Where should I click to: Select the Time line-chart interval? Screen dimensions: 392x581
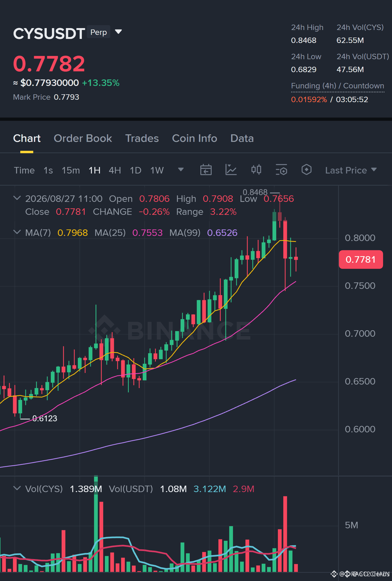24,170
